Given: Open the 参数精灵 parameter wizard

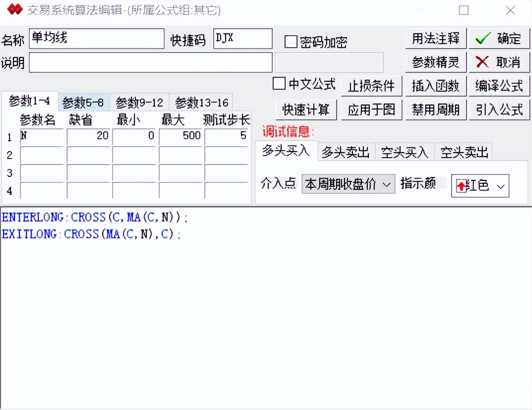Looking at the screenshot, I should (x=435, y=62).
